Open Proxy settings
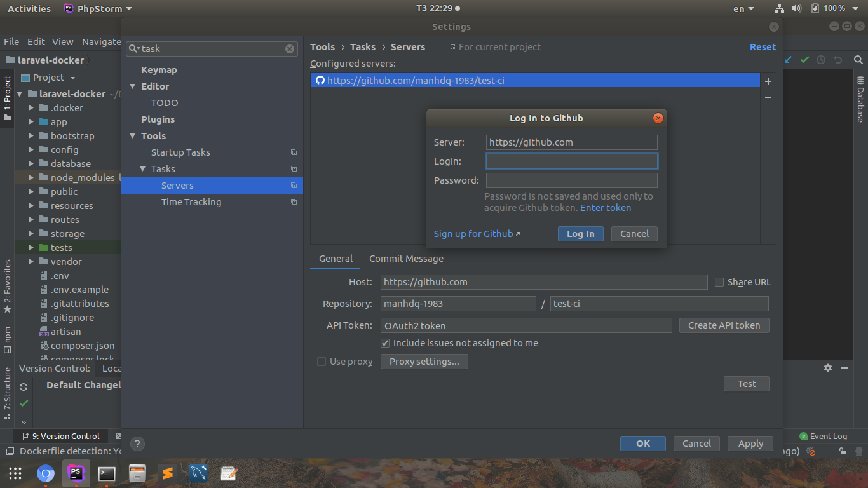 point(424,362)
